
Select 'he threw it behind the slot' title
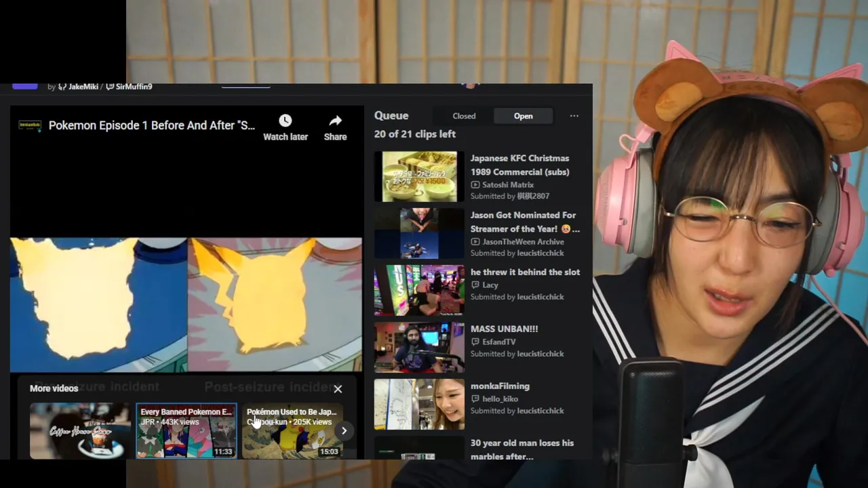point(525,272)
